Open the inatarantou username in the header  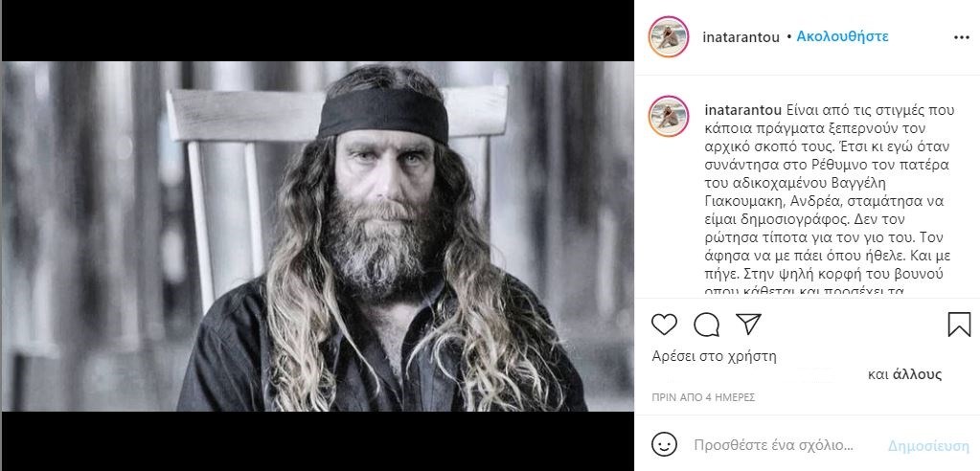pyautogui.click(x=742, y=37)
